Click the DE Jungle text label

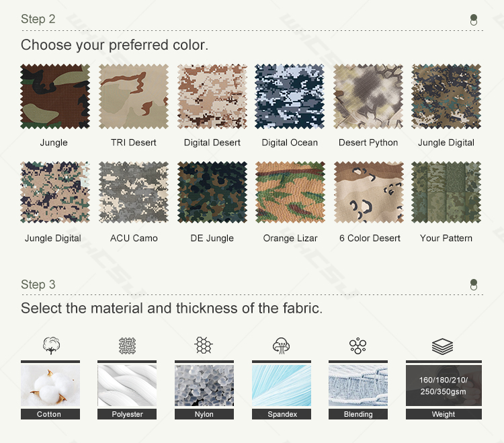pyautogui.click(x=212, y=238)
